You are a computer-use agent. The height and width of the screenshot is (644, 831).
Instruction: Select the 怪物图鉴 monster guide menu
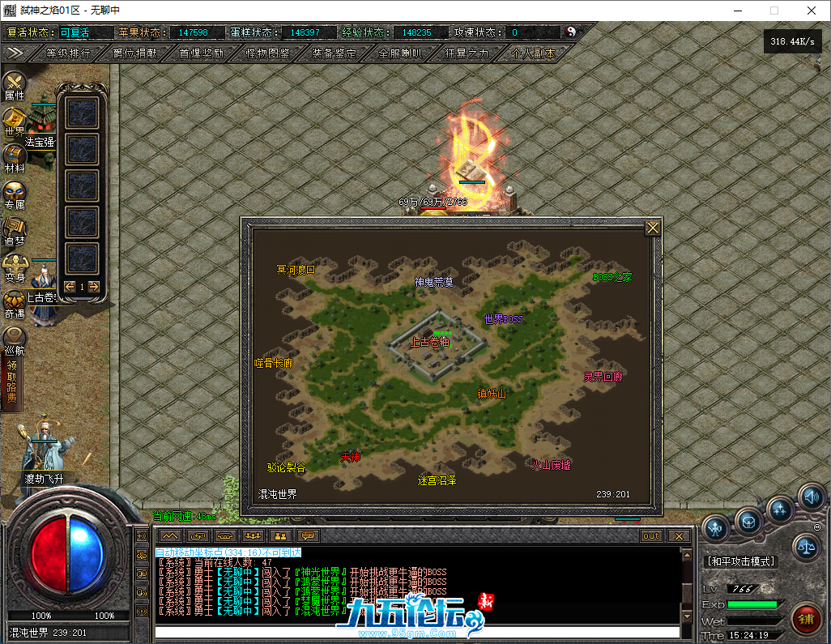[x=267, y=53]
